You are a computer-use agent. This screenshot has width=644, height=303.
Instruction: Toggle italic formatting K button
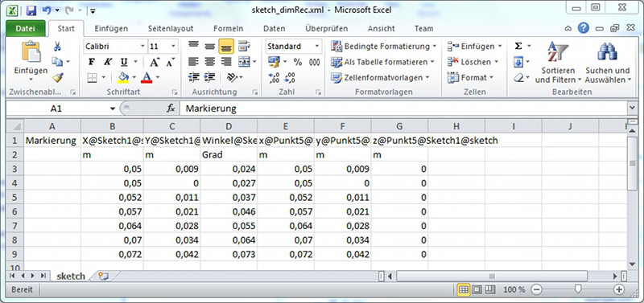[x=108, y=62]
